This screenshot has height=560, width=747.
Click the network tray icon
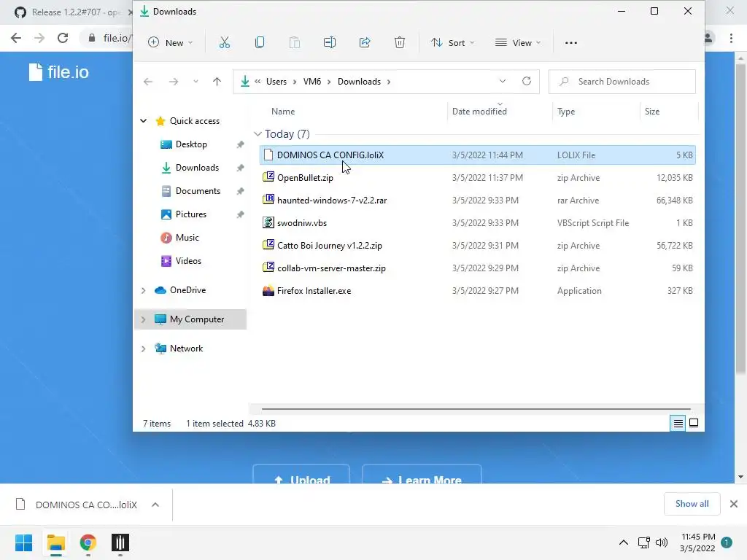pos(643,542)
